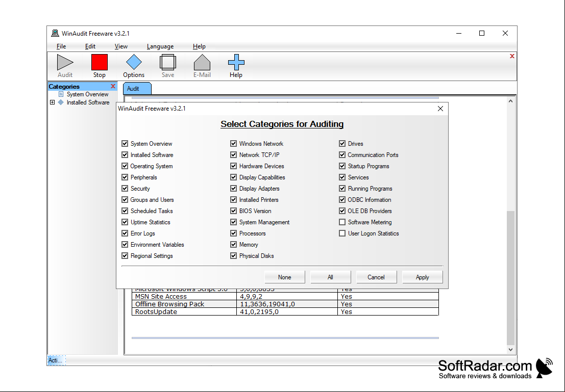
Task: Uncheck the Installed Software checkbox
Action: pyautogui.click(x=125, y=155)
